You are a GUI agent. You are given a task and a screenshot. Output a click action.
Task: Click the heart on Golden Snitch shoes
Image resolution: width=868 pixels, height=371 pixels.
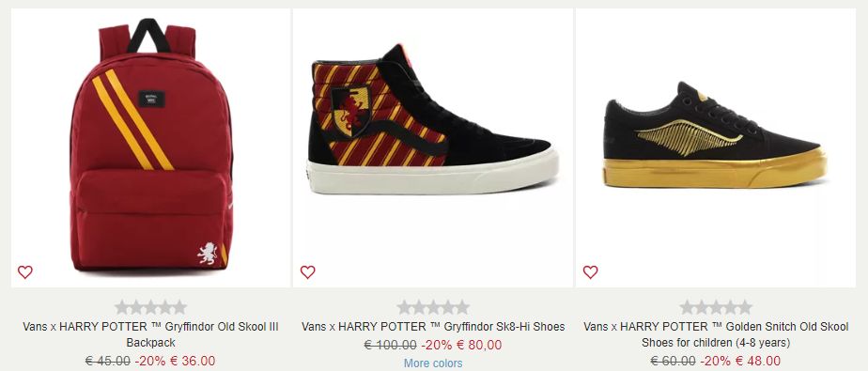[x=591, y=271]
